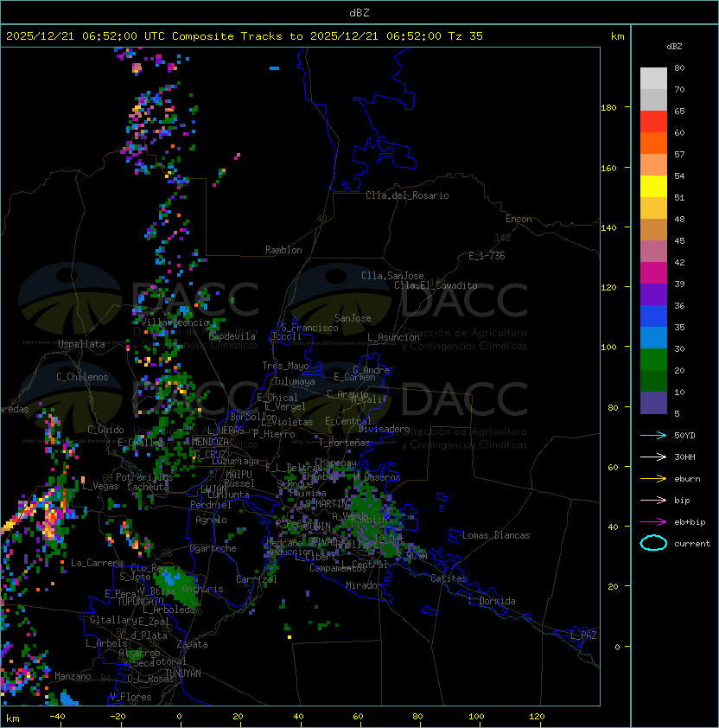Click the Anchoris map label
The width and height of the screenshot is (719, 728).
pyautogui.click(x=202, y=589)
